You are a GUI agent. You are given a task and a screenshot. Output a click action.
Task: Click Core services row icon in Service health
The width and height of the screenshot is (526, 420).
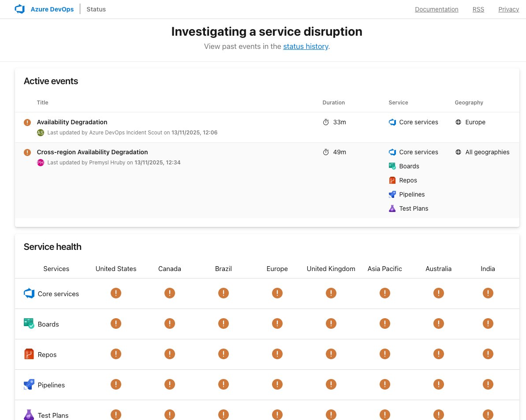[x=29, y=294]
